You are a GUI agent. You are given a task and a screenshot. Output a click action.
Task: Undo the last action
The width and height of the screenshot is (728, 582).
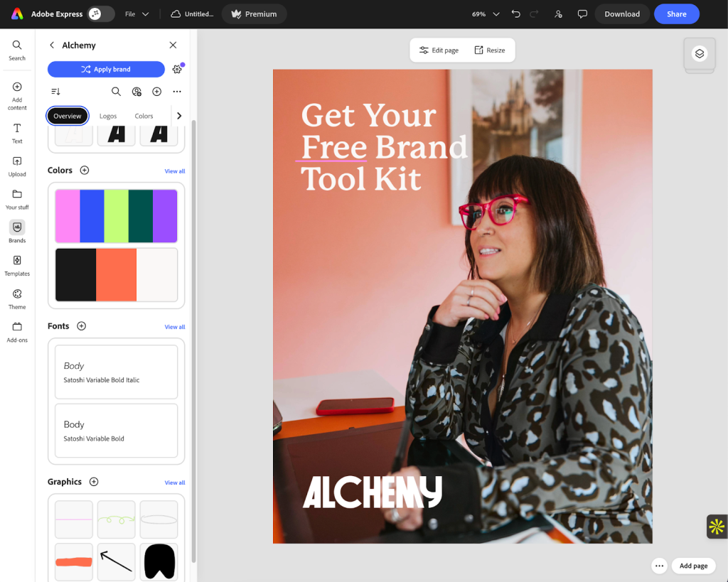coord(516,14)
